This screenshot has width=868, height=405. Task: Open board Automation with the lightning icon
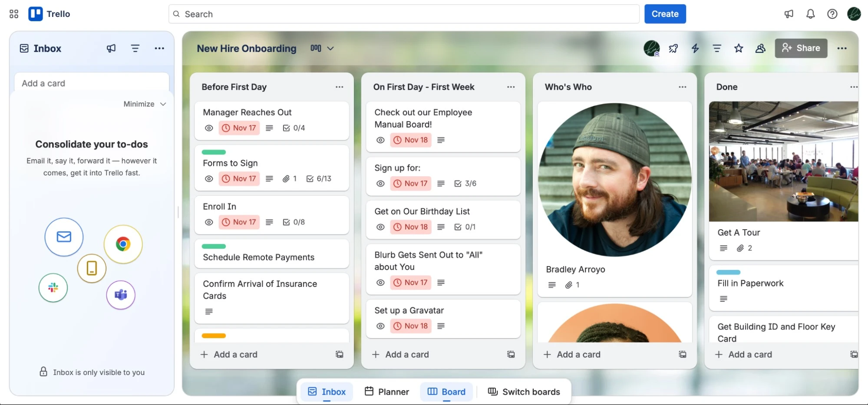tap(695, 48)
